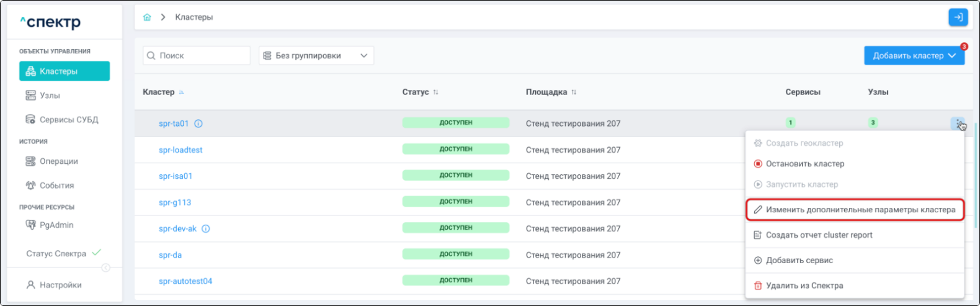The image size is (980, 306).
Task: Sort table by Статус column
Action: pyautogui.click(x=435, y=92)
